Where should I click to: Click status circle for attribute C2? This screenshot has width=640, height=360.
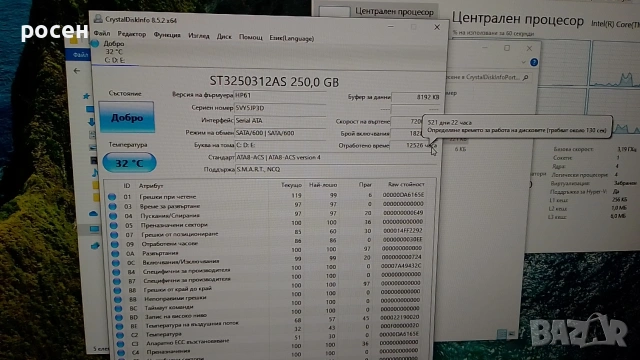[x=120, y=335]
